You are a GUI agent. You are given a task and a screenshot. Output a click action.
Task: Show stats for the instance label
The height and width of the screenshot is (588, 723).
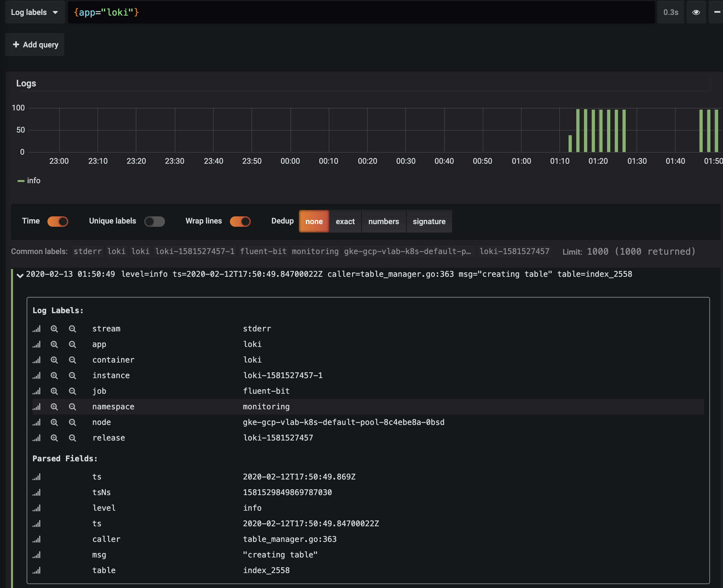[37, 376]
